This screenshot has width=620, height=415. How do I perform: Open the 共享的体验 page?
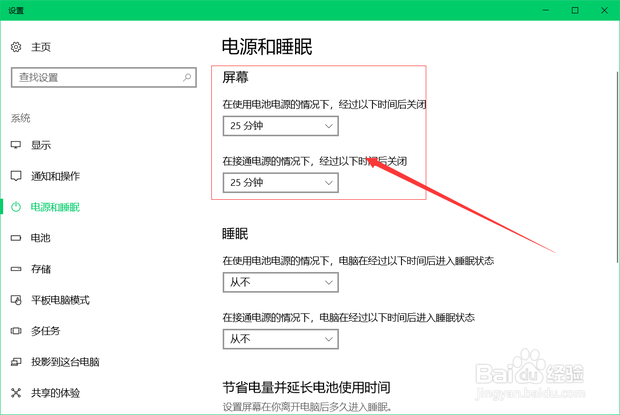point(55,393)
